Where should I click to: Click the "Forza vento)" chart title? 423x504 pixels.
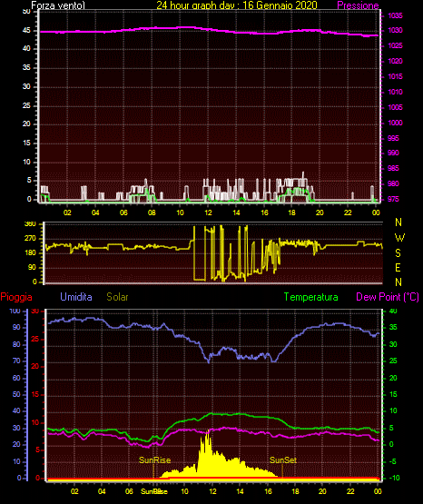click(x=58, y=5)
